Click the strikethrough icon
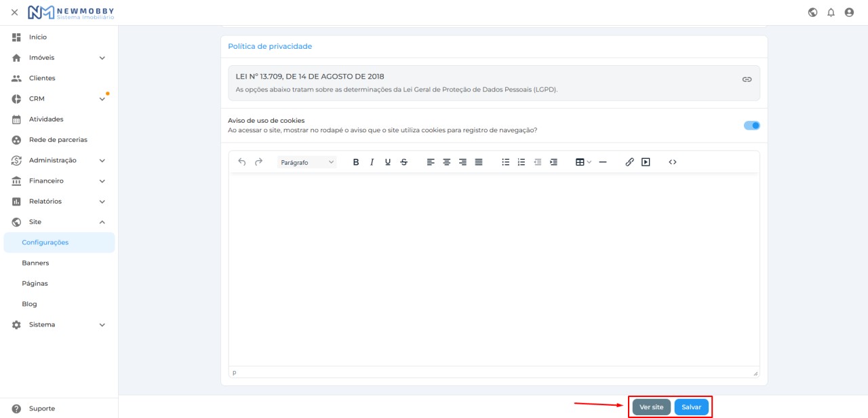The width and height of the screenshot is (868, 418). [x=404, y=162]
